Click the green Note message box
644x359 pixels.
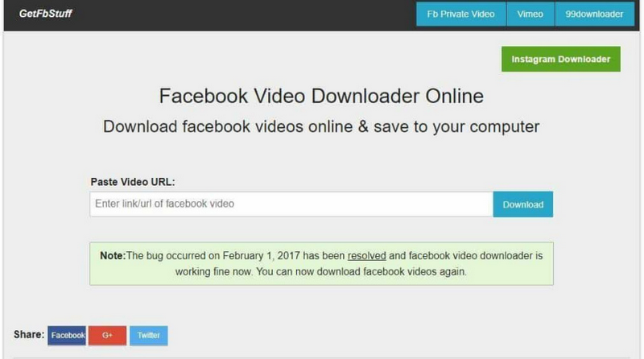click(321, 264)
